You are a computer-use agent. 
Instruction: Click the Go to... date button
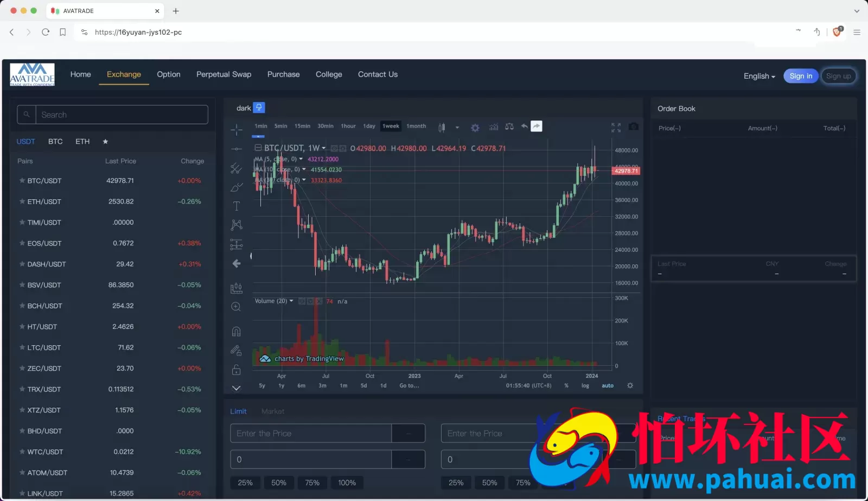409,385
